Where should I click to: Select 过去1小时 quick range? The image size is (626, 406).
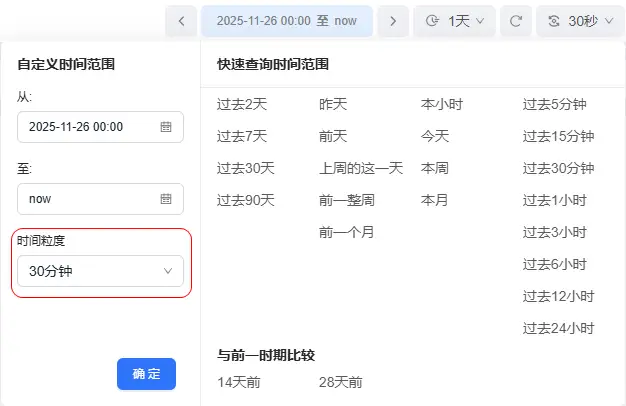(x=555, y=200)
